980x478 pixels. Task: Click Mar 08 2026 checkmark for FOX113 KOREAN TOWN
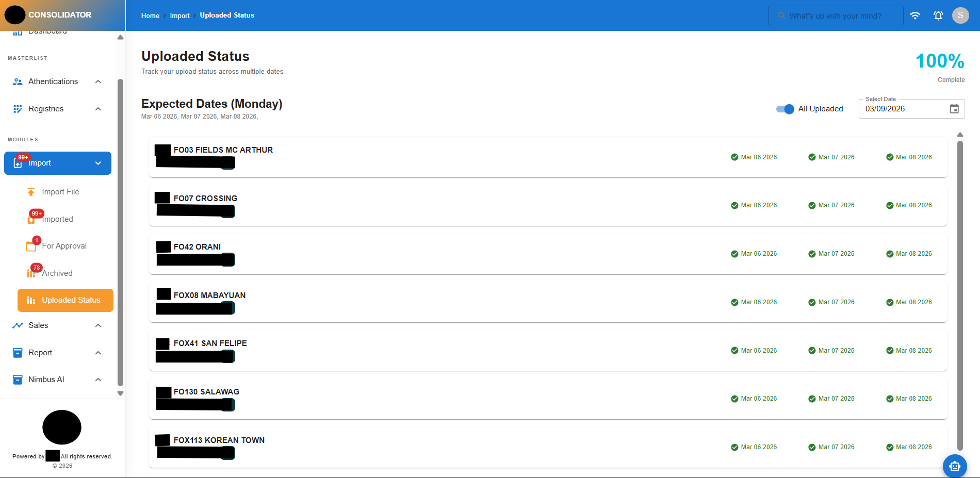890,447
